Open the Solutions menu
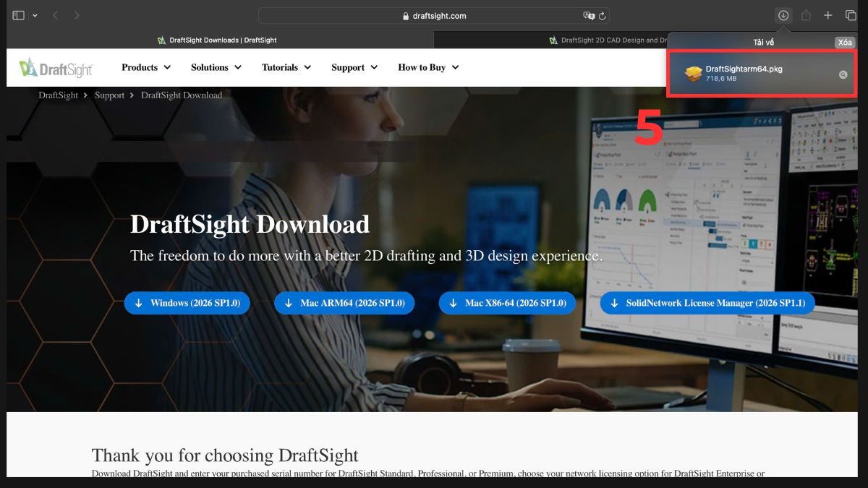 (210, 67)
